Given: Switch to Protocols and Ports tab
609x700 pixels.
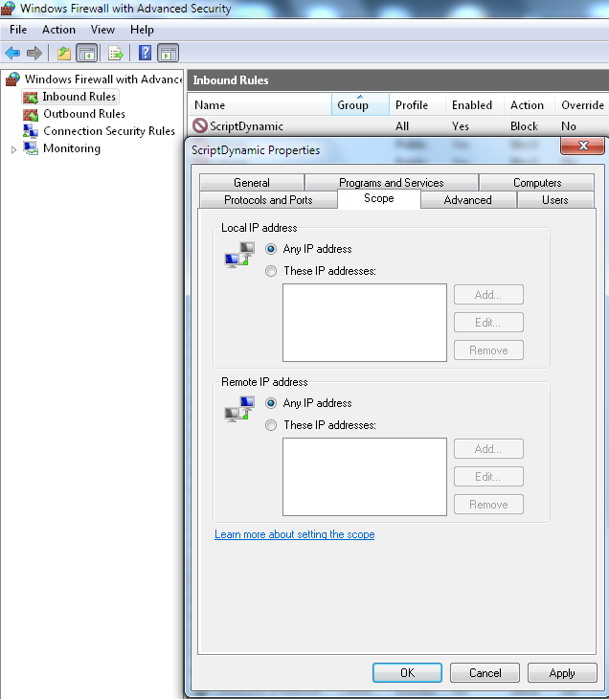Looking at the screenshot, I should point(268,200).
